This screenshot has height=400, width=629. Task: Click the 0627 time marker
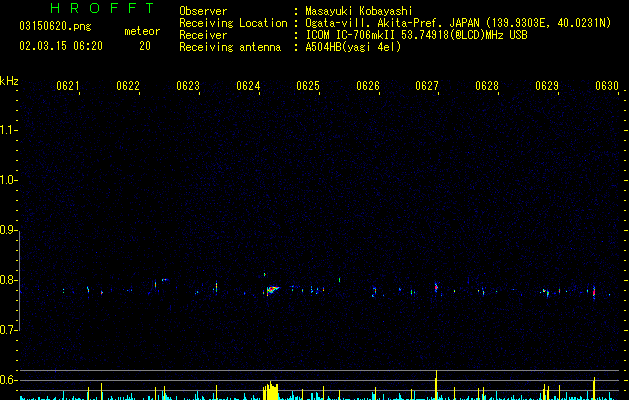click(x=427, y=86)
